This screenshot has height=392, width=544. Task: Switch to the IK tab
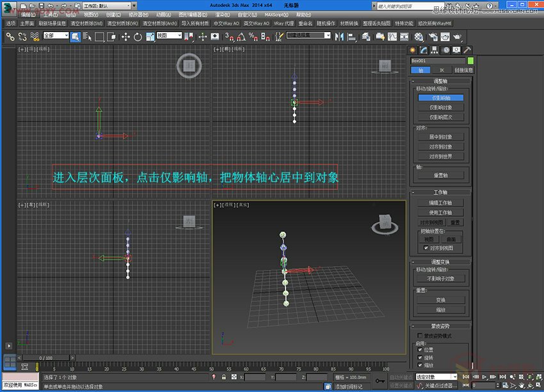[442, 70]
